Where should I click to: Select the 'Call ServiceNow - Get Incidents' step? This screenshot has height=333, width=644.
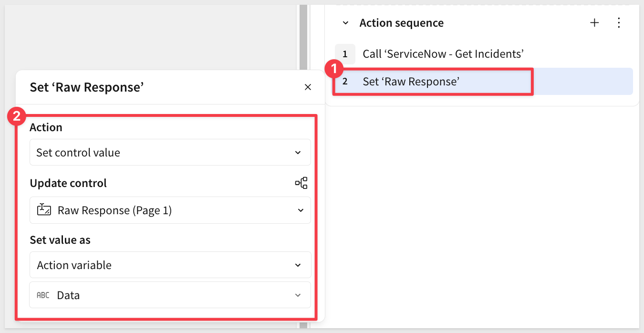pos(443,54)
